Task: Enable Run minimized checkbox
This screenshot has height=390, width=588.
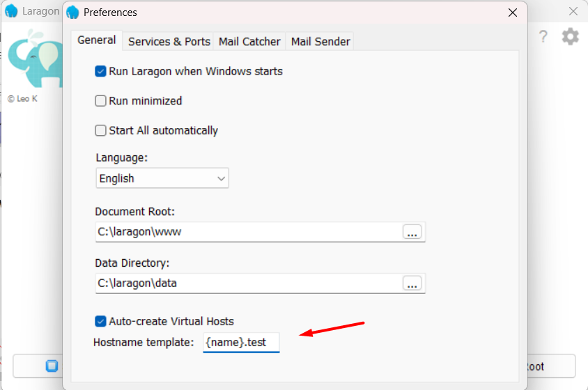Action: [x=101, y=101]
